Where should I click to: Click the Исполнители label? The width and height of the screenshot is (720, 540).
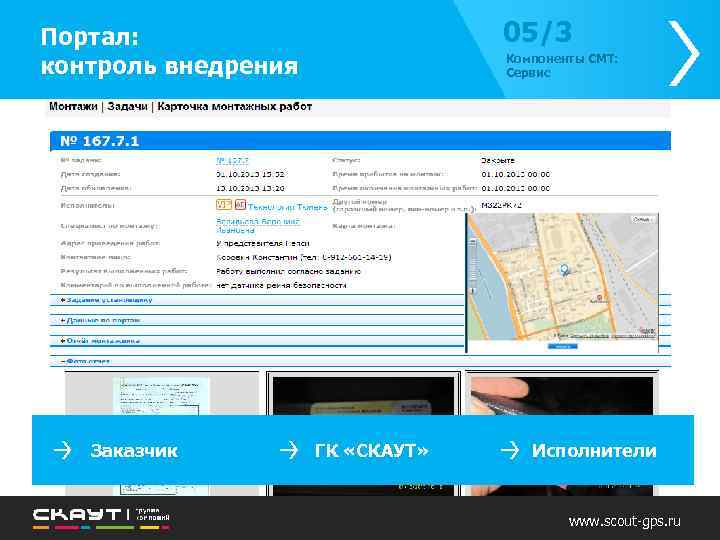click(594, 450)
